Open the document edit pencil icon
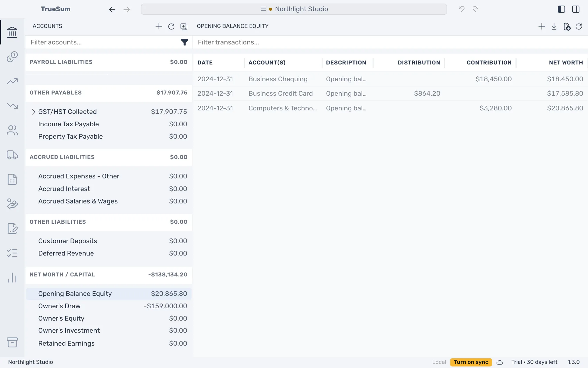Screen dimensions: 588x368 (12, 228)
